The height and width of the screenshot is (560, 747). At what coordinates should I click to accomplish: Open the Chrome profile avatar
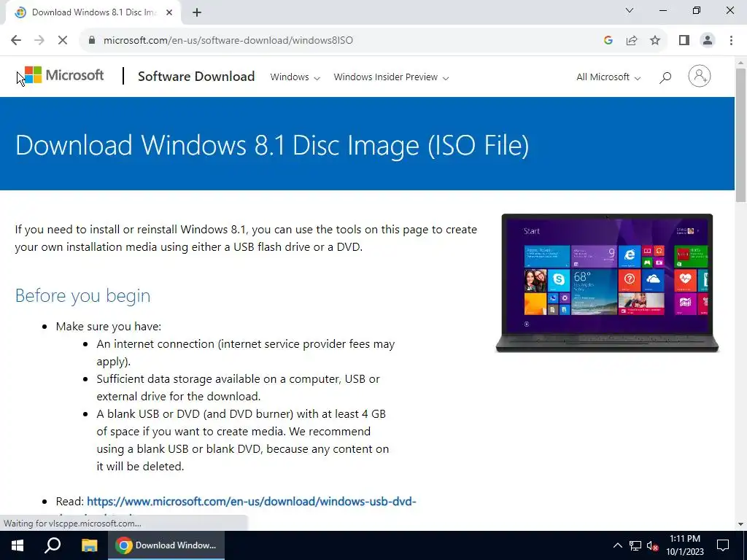point(708,40)
